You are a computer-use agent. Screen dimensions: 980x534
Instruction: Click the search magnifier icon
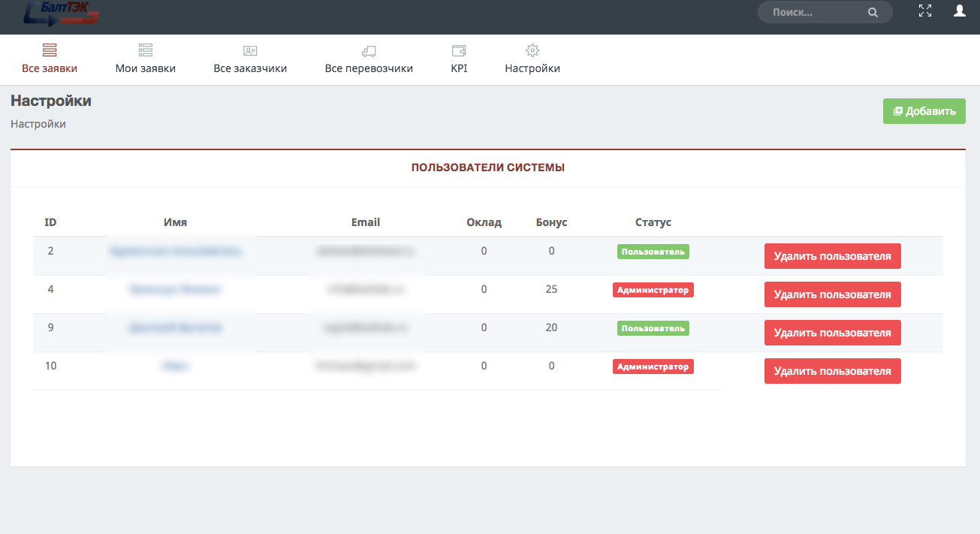(873, 13)
